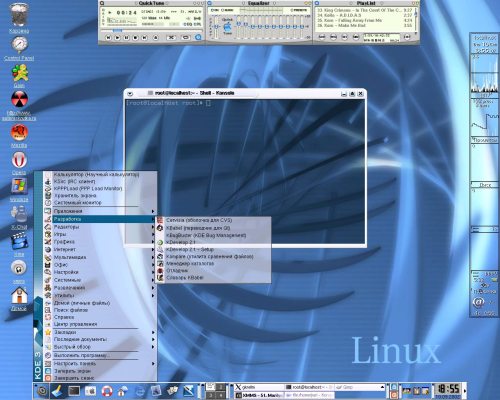Click previous track in XMMS player
Screen dimensions: 500x400
108,38
